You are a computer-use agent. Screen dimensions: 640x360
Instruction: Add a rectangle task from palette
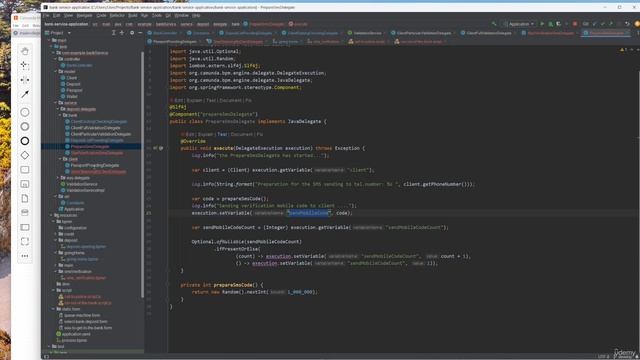point(25,169)
